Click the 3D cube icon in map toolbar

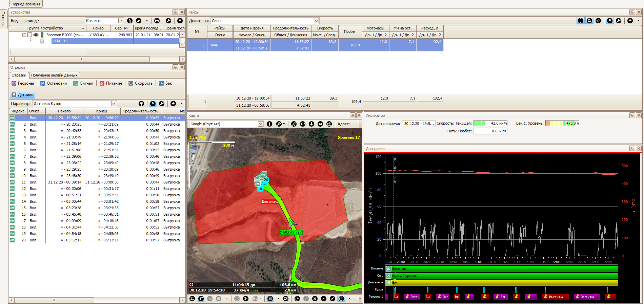point(219,299)
